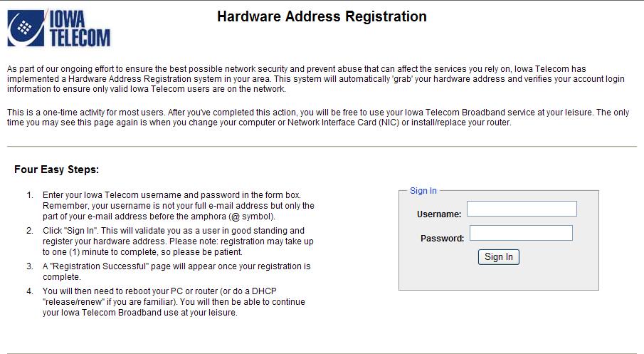Click step 2 about clicking Sign In
The image size is (644, 354).
(x=178, y=241)
